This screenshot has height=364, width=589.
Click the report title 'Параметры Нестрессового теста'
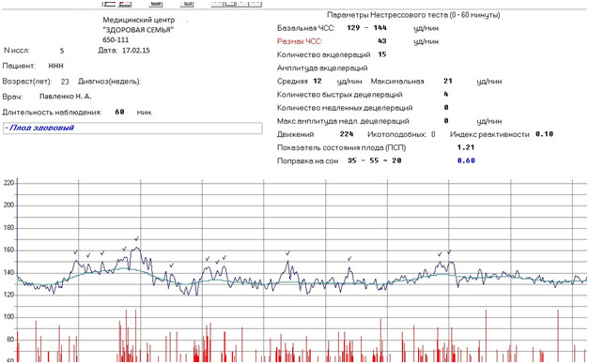[x=386, y=15]
